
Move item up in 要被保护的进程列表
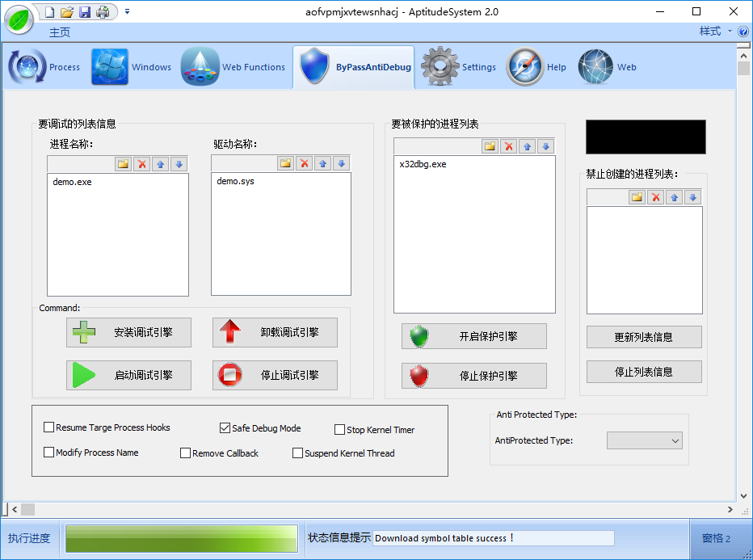pyautogui.click(x=528, y=146)
